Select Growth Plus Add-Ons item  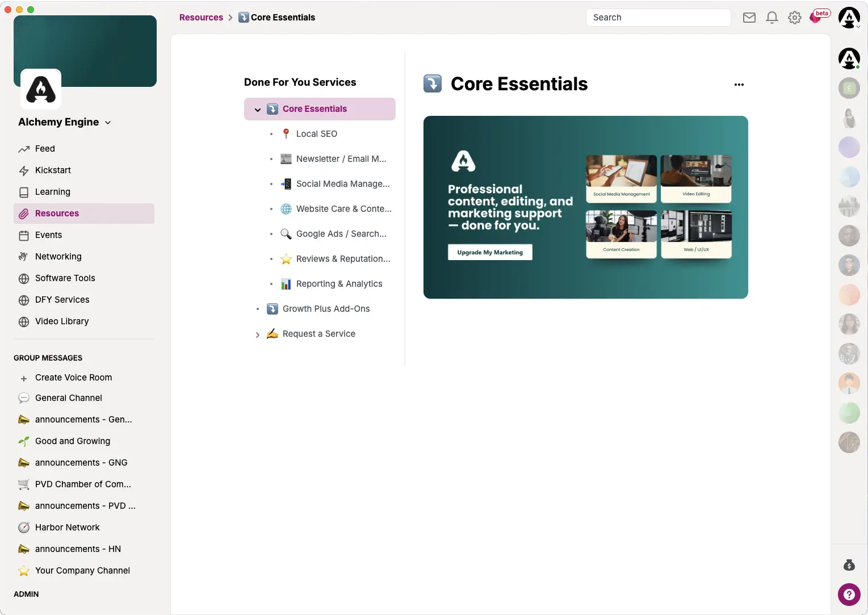tap(326, 309)
